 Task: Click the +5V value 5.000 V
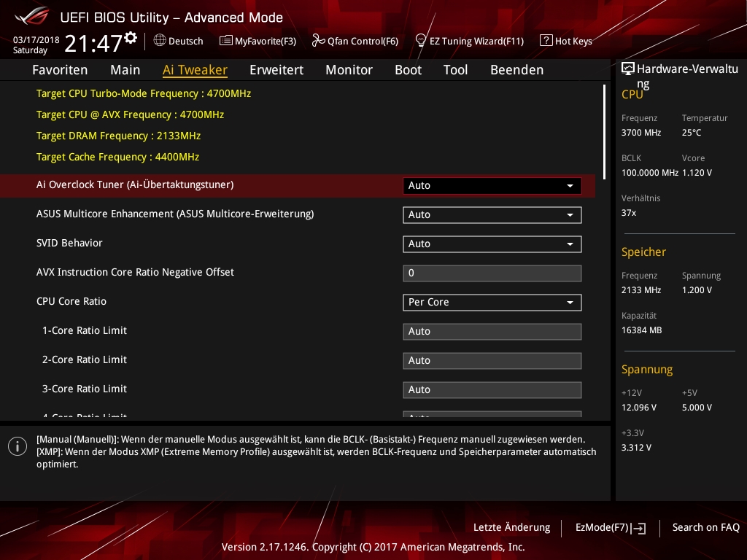pos(697,408)
